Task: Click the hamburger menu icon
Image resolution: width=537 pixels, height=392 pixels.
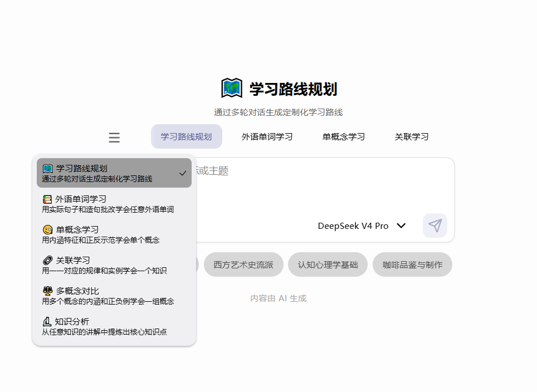Action: (114, 138)
